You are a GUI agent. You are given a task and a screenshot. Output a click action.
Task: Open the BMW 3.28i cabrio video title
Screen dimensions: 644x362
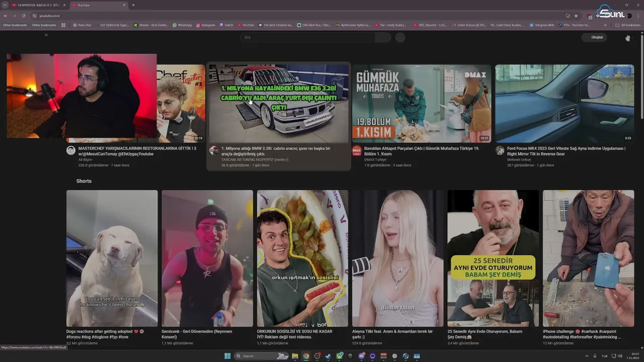click(276, 151)
